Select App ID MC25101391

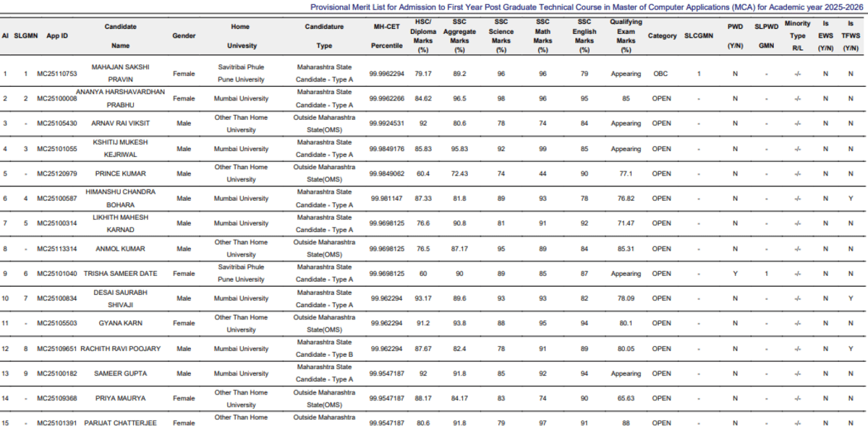point(57,423)
